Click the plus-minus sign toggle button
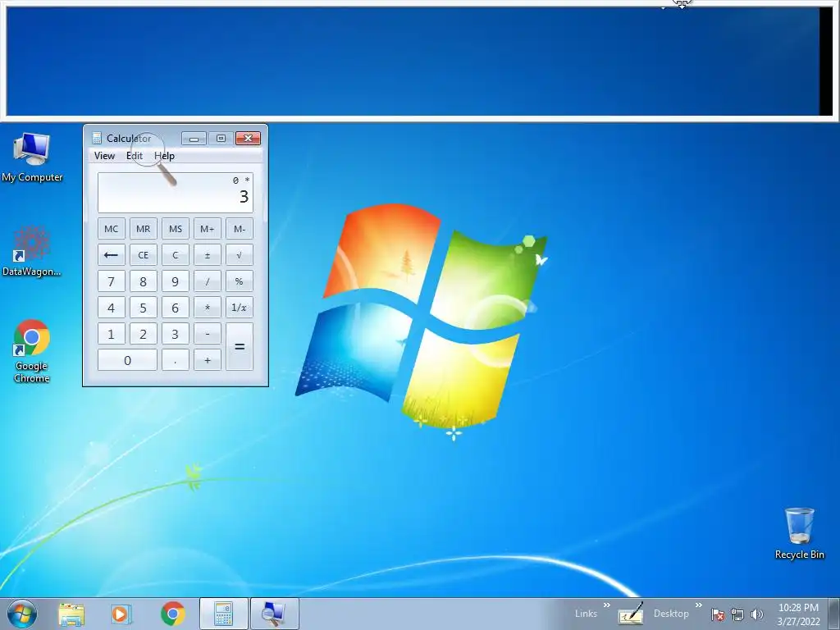 pos(208,255)
